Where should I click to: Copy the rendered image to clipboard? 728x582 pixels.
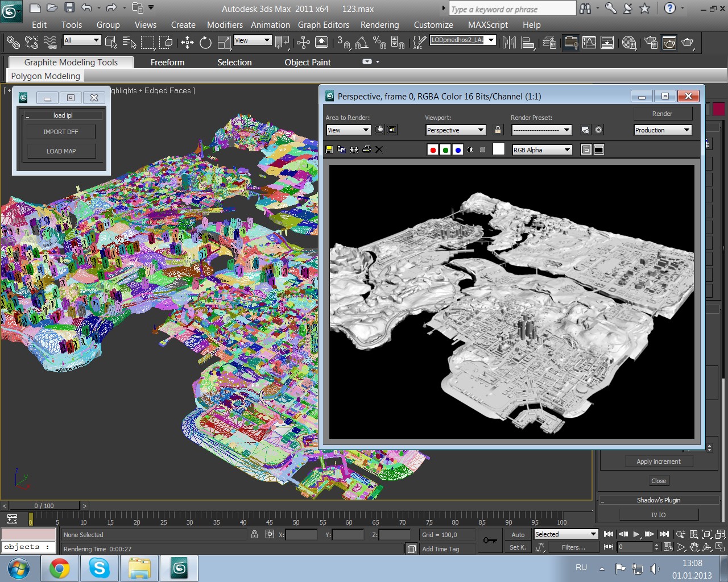pos(342,149)
